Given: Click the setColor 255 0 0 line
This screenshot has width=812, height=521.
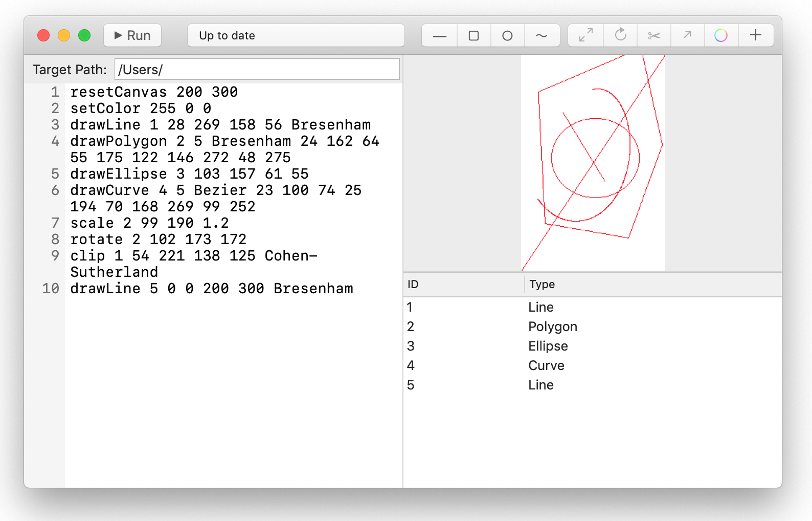Looking at the screenshot, I should 141,108.
